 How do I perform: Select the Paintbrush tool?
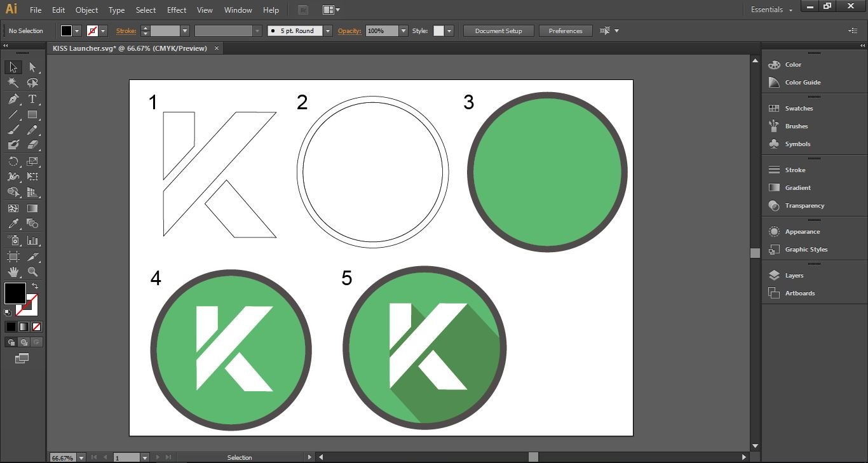click(x=13, y=130)
